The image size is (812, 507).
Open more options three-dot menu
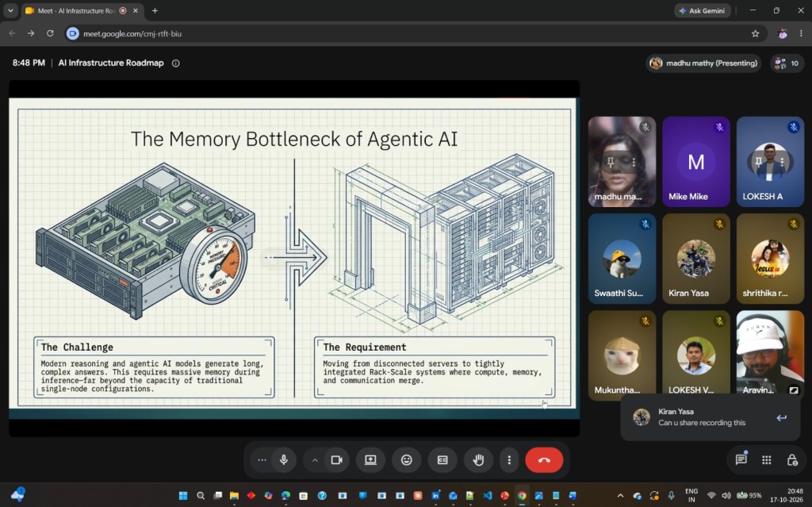509,460
